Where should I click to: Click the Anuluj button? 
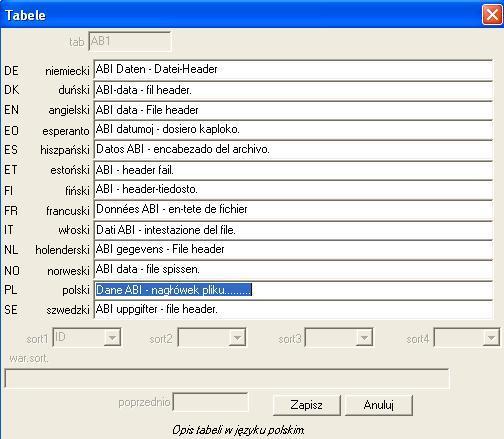379,405
